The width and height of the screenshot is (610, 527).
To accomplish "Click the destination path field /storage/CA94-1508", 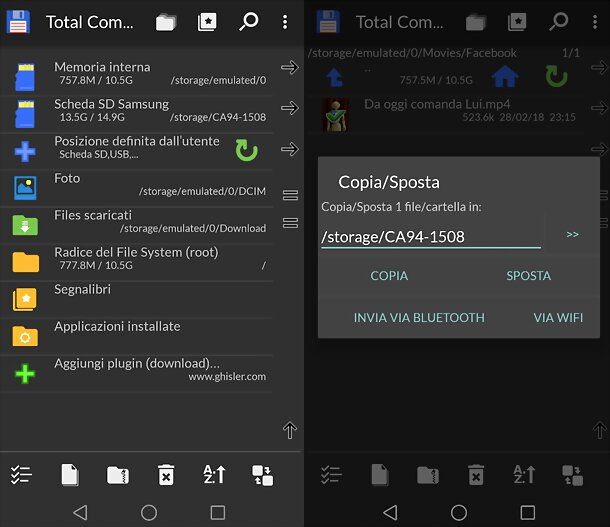I will (x=431, y=237).
